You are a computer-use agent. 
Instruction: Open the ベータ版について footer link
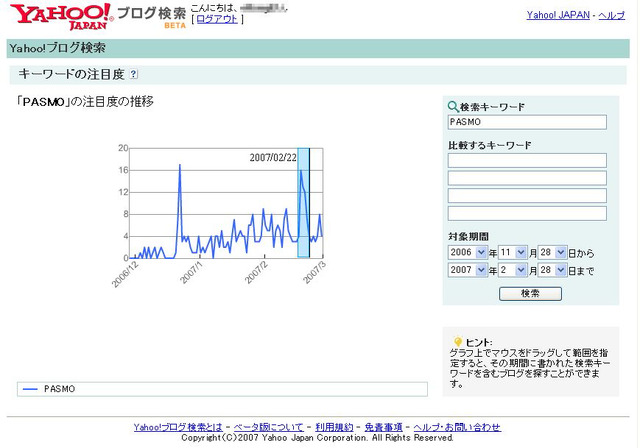point(269,427)
